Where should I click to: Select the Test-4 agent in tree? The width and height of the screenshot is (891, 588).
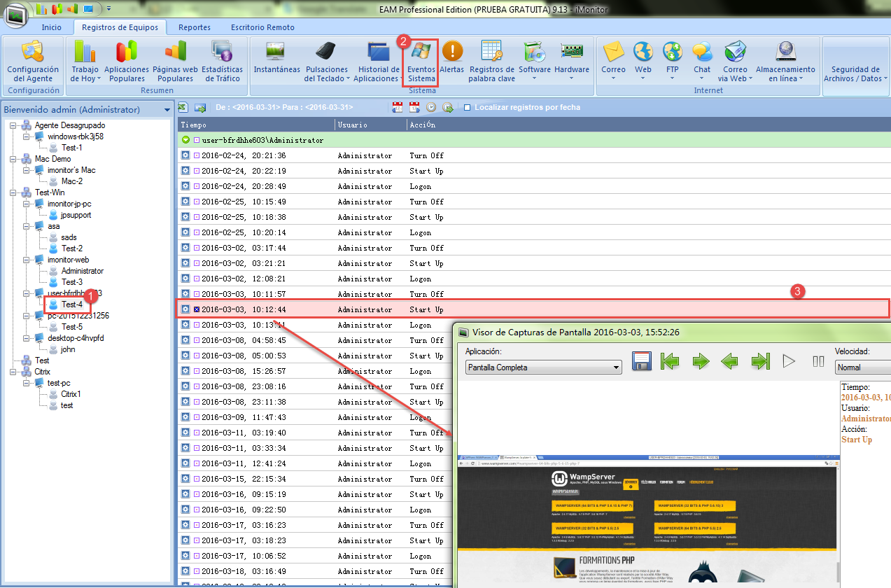[71, 304]
